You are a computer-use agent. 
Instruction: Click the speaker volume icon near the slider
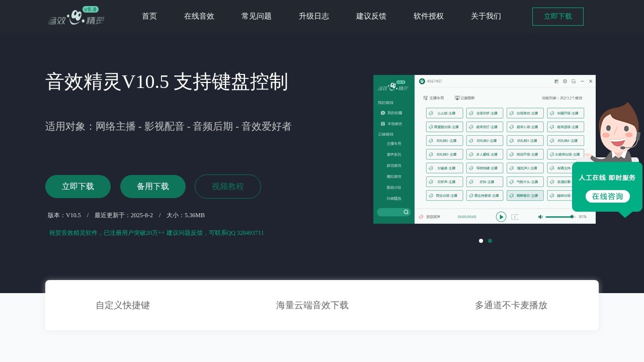(x=540, y=217)
